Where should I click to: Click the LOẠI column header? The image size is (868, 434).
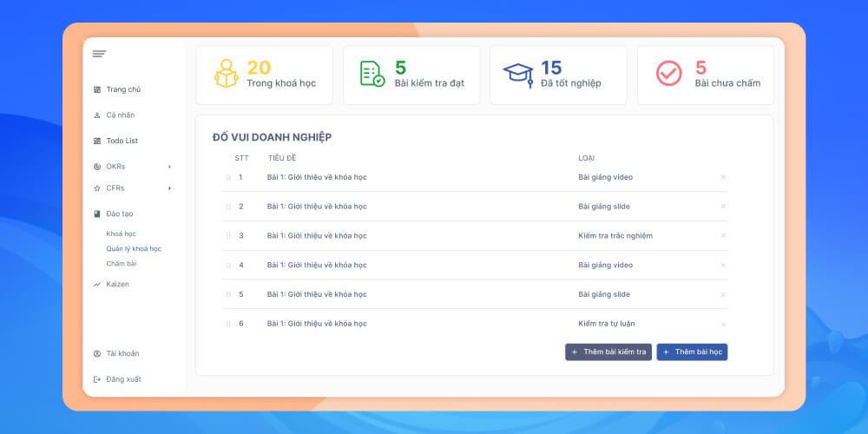click(x=586, y=158)
